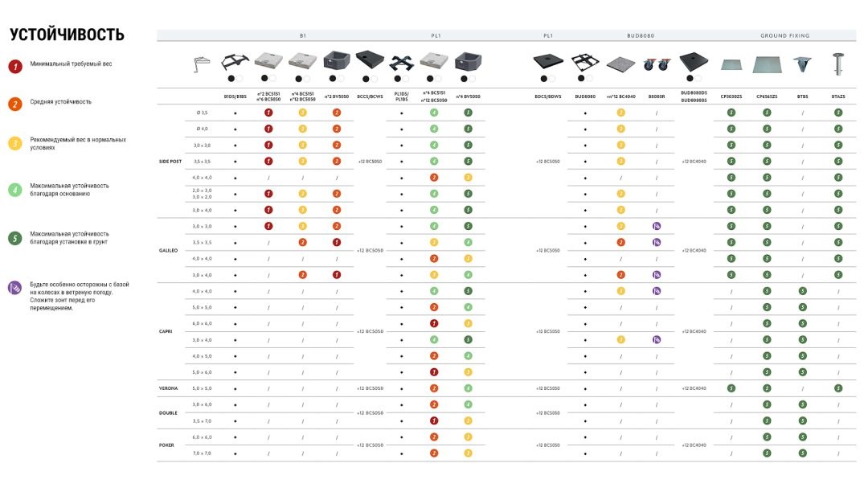The width and height of the screenshot is (868, 488).
Task: Click the GALILEO row group label
Action: coord(168,250)
